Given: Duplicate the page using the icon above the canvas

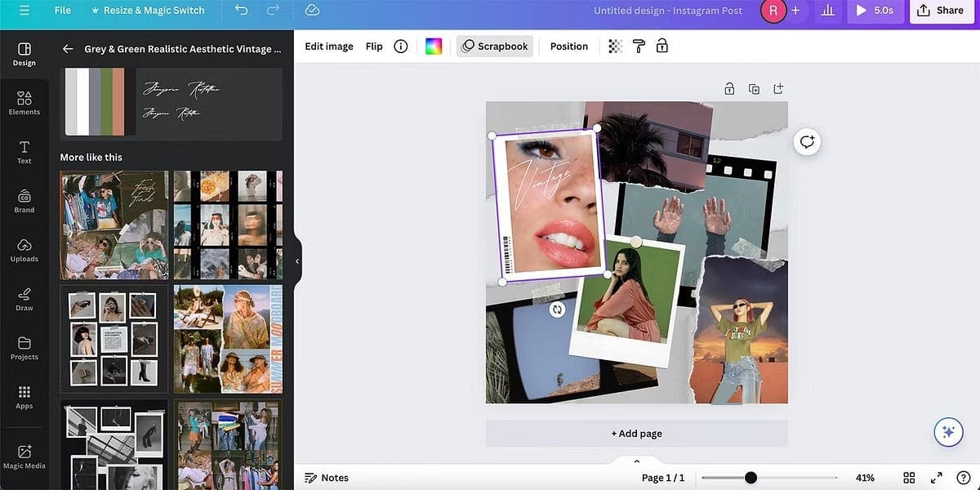Looking at the screenshot, I should 754,88.
